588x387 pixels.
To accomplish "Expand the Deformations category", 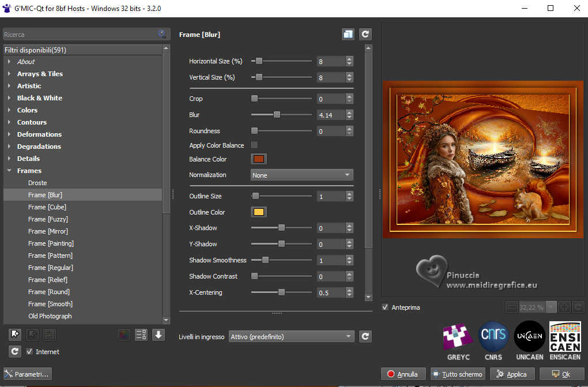I will tap(9, 134).
